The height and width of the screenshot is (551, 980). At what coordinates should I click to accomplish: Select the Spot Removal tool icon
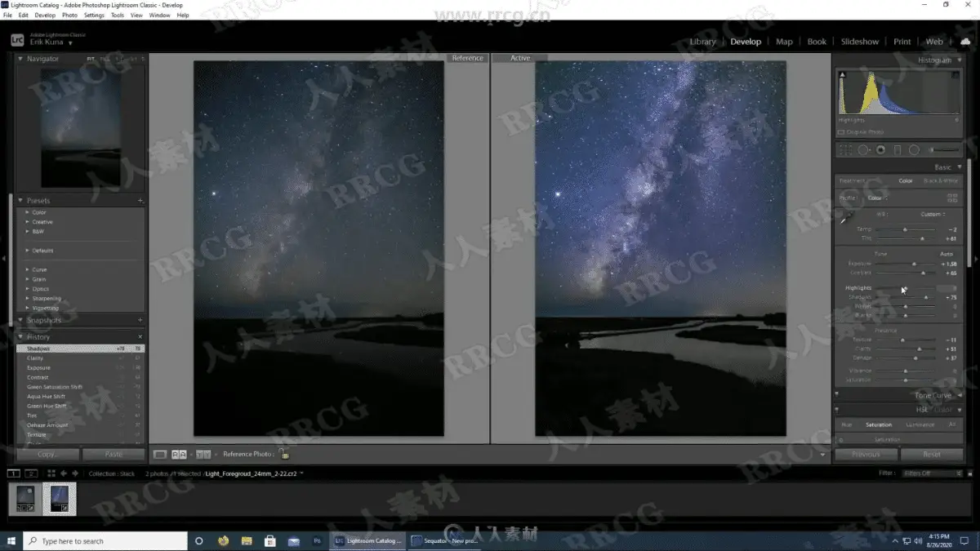click(863, 150)
